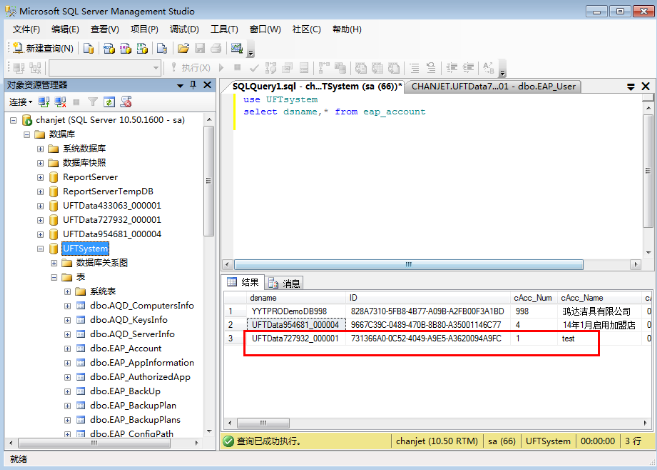
Task: Open the Object Explorer window position dropdown arrow
Action: tap(180, 85)
